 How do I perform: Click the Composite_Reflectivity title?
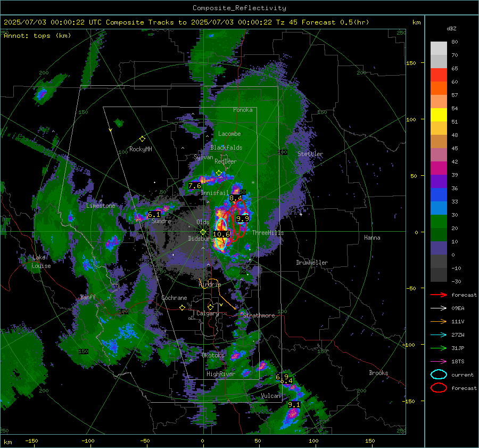click(240, 8)
